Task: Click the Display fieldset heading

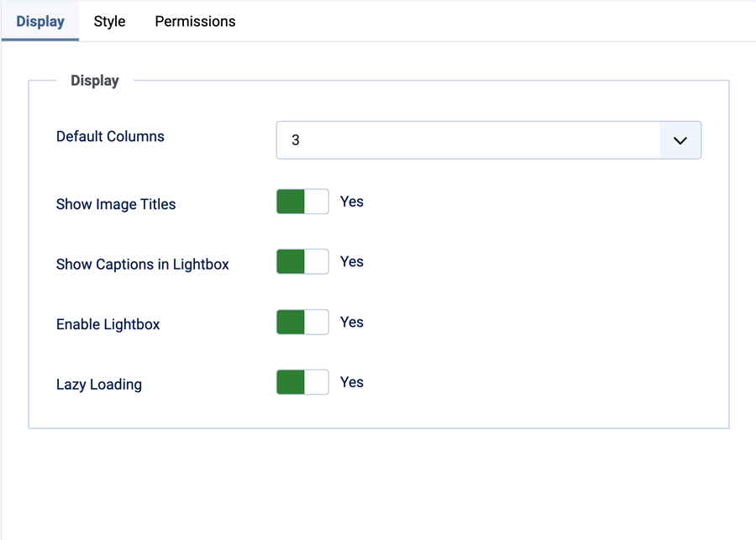Action: 94,81
